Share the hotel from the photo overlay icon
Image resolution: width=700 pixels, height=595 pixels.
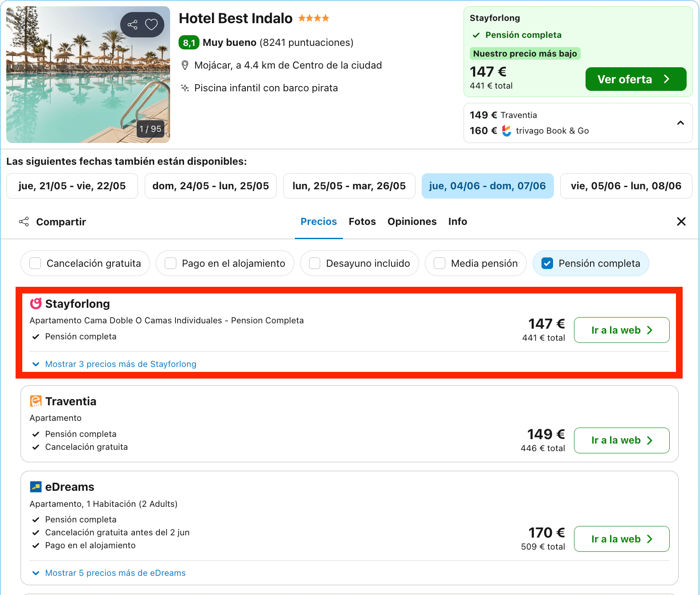point(132,24)
